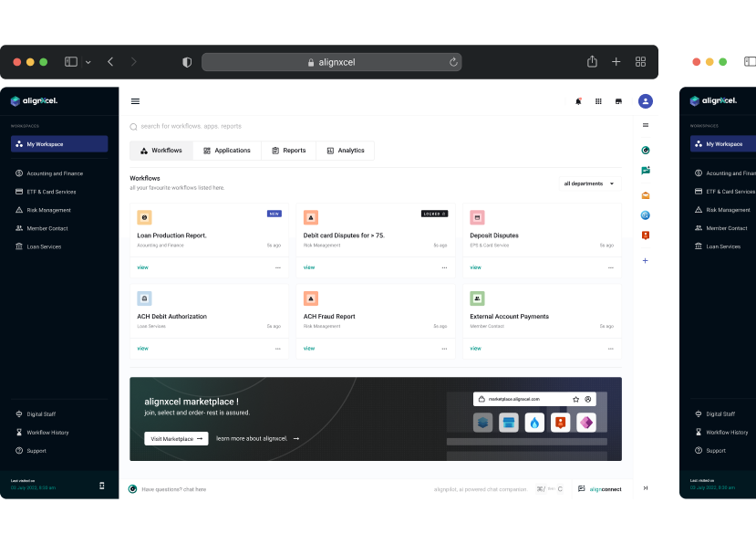This screenshot has width=756, height=544.
Task: Click the workflows search field
Action: (274, 126)
